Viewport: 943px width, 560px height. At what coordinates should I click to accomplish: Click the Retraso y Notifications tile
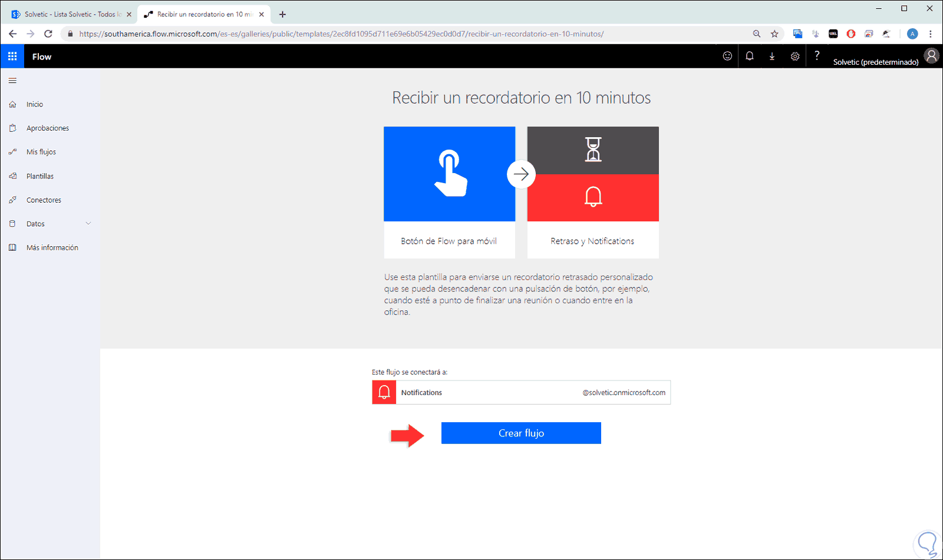pyautogui.click(x=593, y=193)
